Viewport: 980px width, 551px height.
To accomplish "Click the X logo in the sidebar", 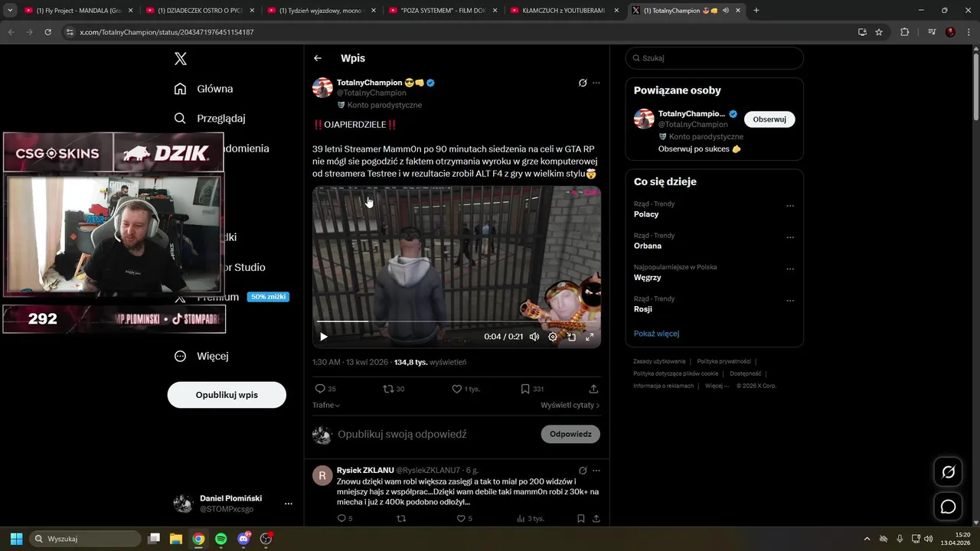I will 180,59.
